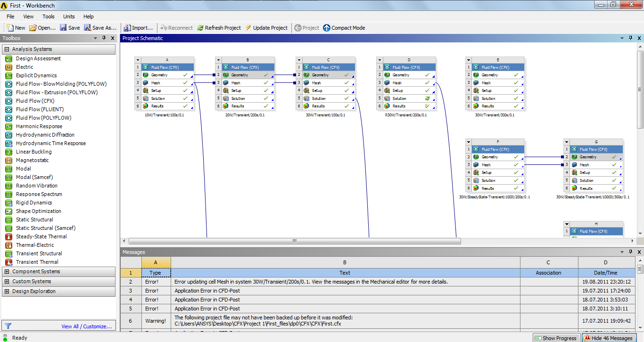Select Geometry cell in system A
The height and width of the screenshot is (342, 644).
pos(167,75)
